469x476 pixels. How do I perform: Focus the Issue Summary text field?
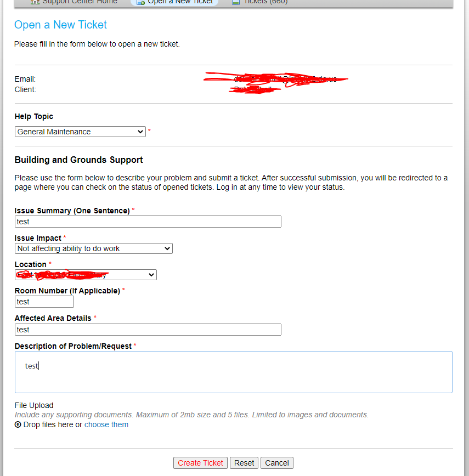(148, 222)
